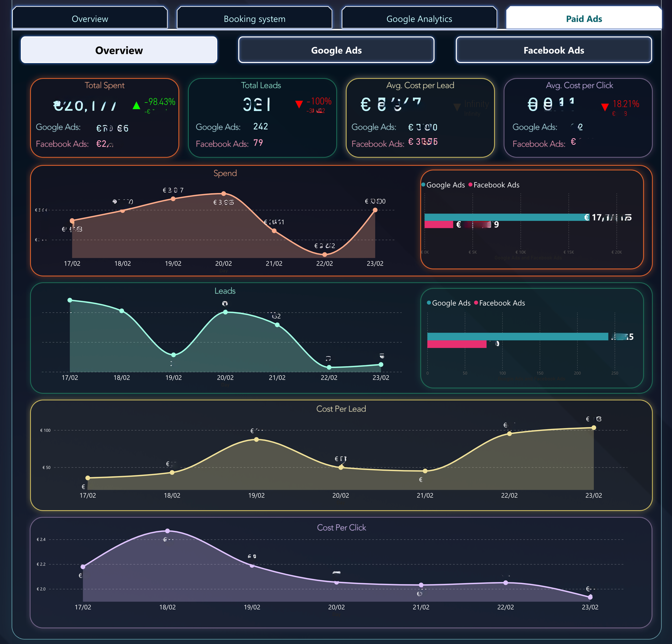Select the 20/02 peak point on Spend chart

tap(224, 193)
